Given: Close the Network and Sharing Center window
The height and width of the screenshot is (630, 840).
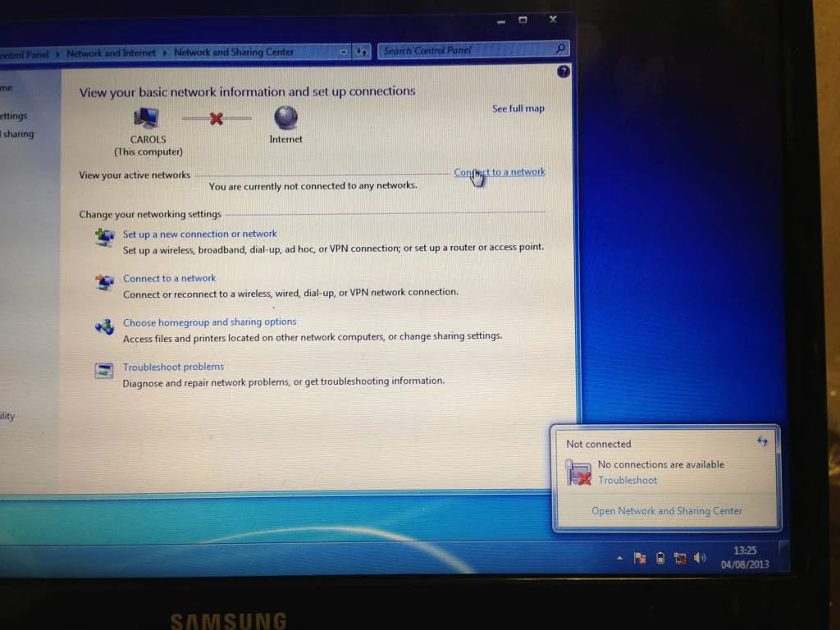Looking at the screenshot, I should (553, 20).
